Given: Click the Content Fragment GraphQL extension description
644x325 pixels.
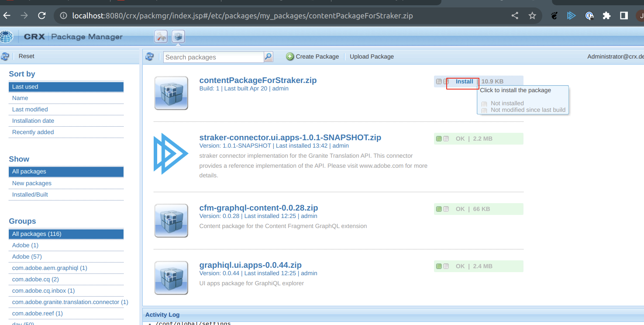Looking at the screenshot, I should point(283,226).
